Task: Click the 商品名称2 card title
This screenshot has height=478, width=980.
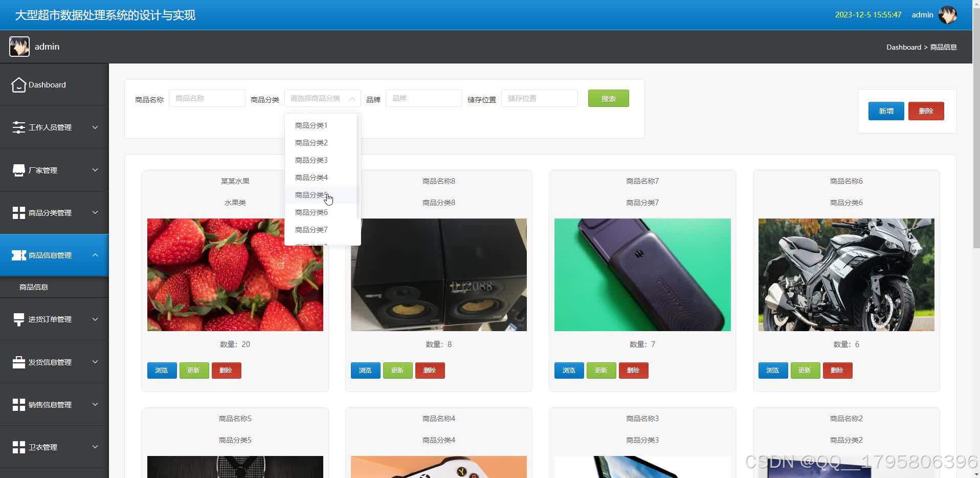Action: 847,419
